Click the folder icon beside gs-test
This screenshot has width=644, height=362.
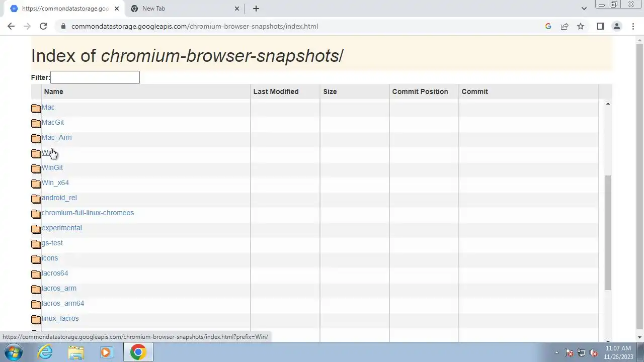coord(36,244)
